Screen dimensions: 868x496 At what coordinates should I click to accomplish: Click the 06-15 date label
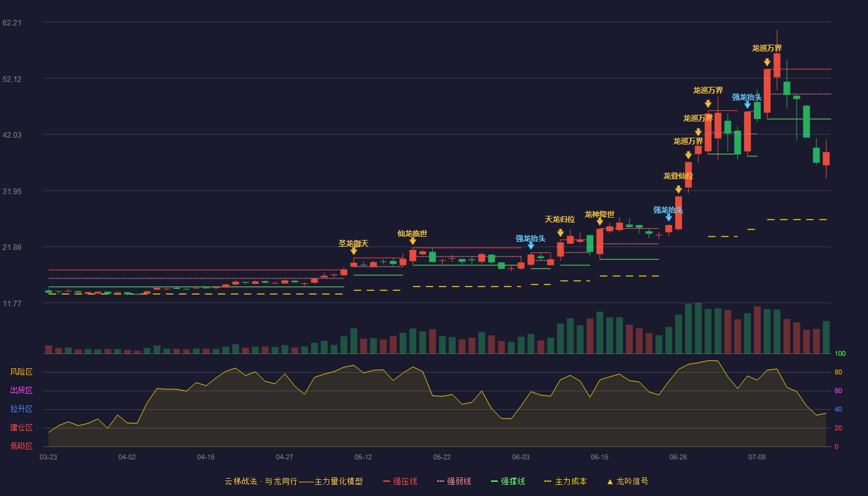(600, 457)
